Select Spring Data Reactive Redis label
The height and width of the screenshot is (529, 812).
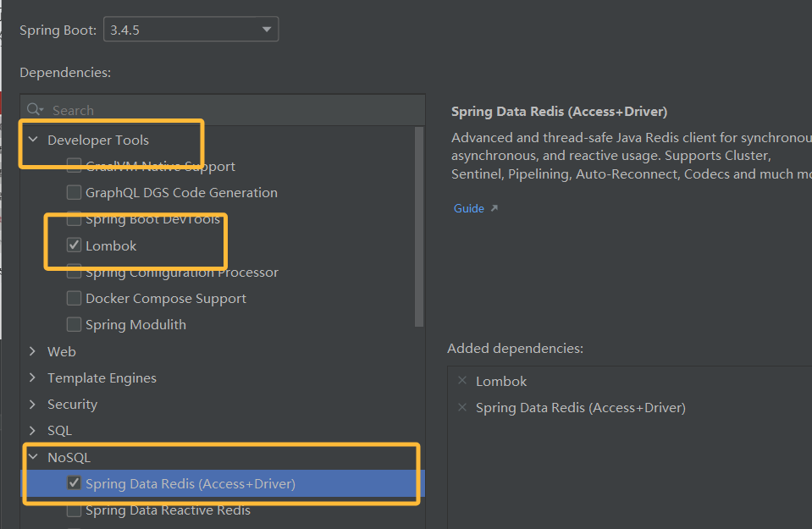168,510
